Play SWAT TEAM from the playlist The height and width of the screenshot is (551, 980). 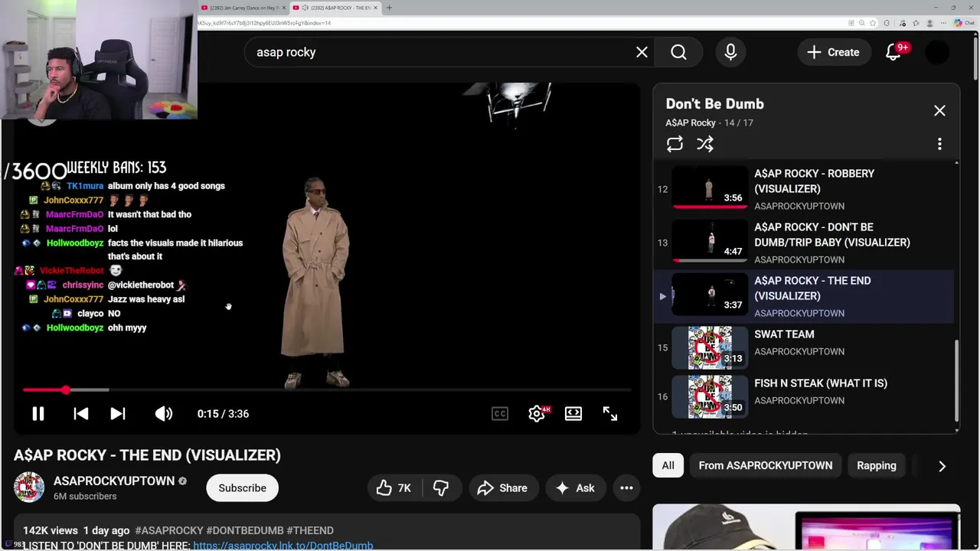click(x=805, y=348)
